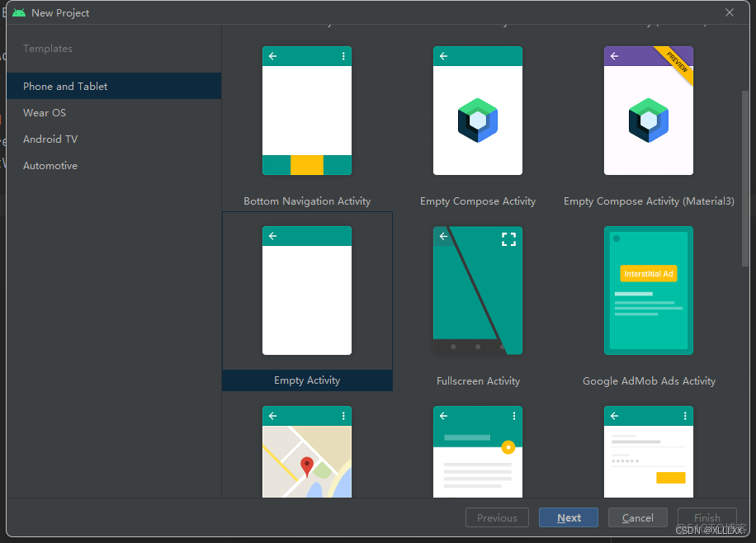Select the Phone and Tablet template category

click(x=114, y=87)
